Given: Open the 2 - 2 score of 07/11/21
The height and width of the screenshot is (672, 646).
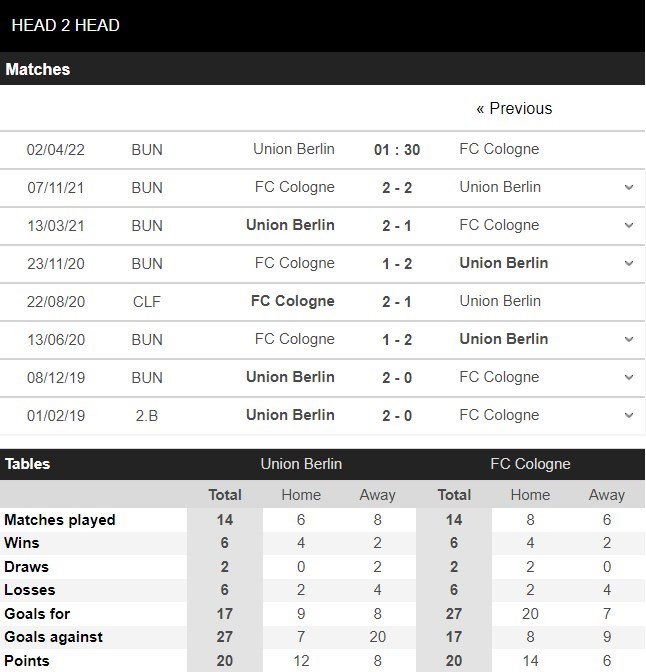Looking at the screenshot, I should pos(397,188).
